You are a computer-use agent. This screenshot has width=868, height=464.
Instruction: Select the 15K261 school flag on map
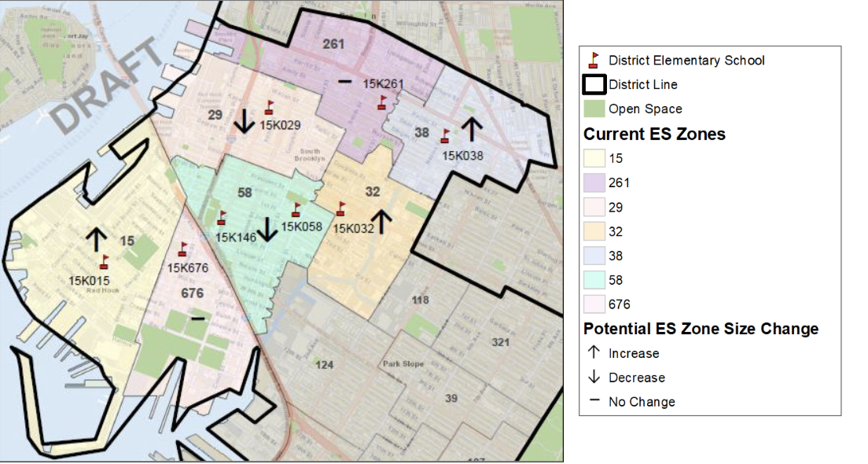(382, 102)
